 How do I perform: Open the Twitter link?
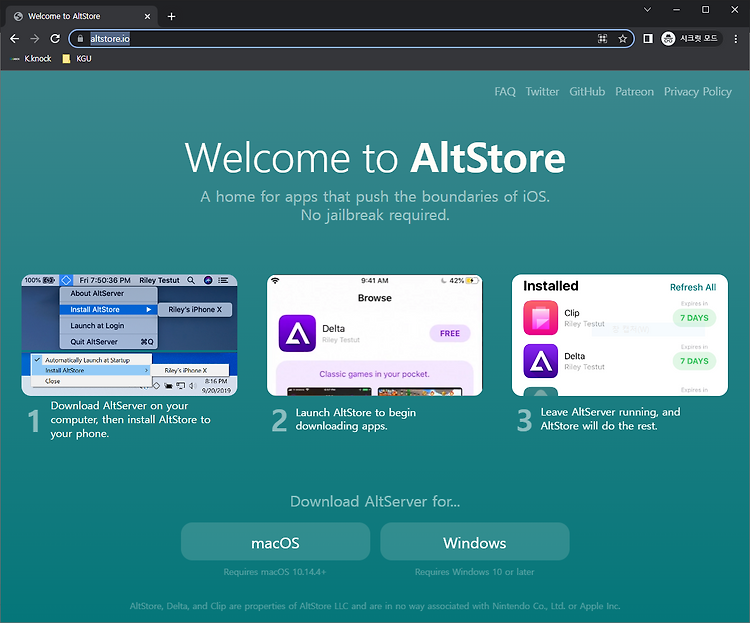[542, 91]
